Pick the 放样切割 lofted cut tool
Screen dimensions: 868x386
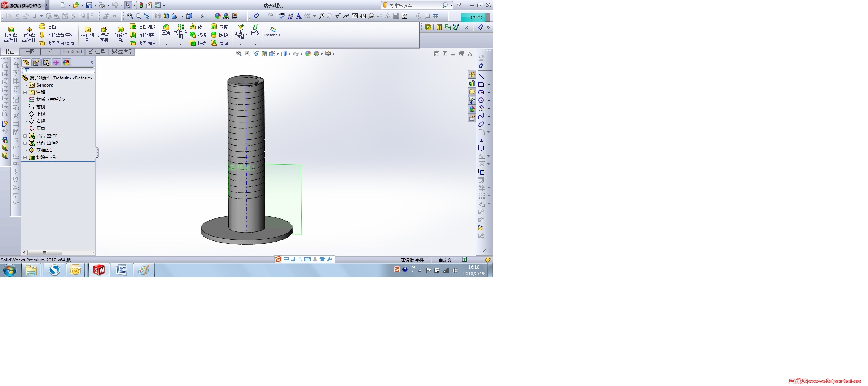tap(143, 35)
